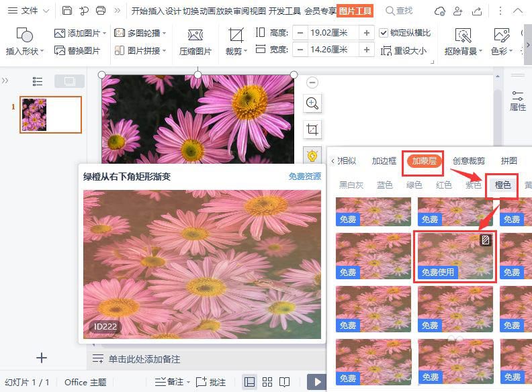Click the zoom magnifier icon beside image
The width and height of the screenshot is (532, 392).
pos(312,103)
